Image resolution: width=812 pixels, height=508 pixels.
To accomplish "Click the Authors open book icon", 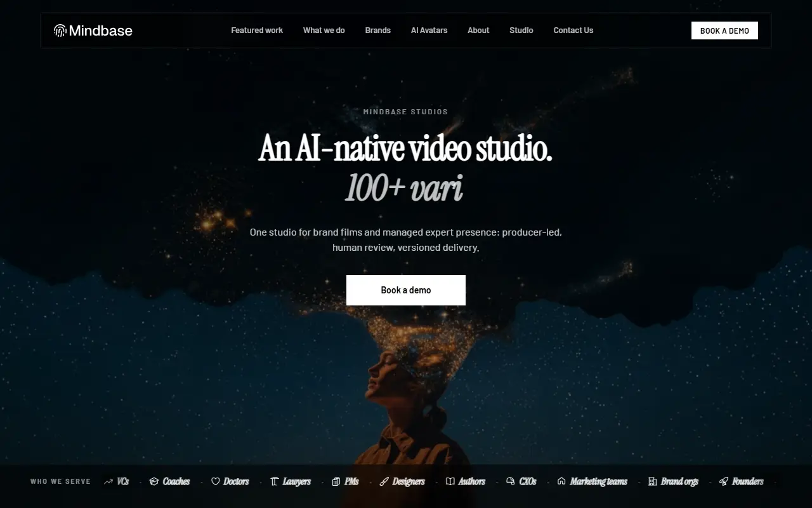I will tap(450, 482).
